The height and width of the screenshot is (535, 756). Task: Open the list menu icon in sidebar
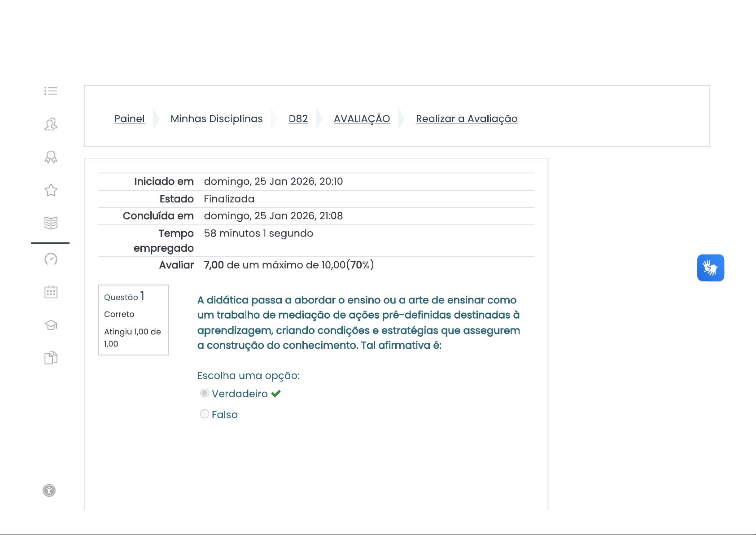[51, 91]
